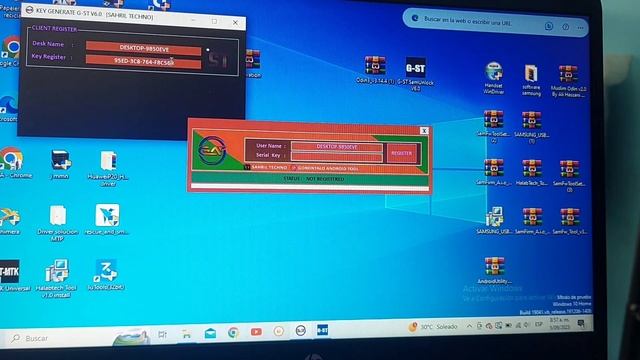This screenshot has width=640, height=360.
Task: Select the SamFw_Tool_v1... archive icon
Action: tap(569, 221)
